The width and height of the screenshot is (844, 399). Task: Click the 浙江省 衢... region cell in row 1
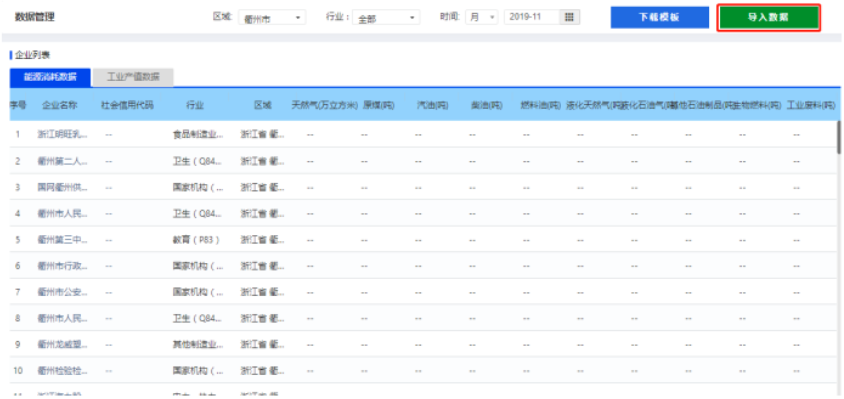(263, 135)
